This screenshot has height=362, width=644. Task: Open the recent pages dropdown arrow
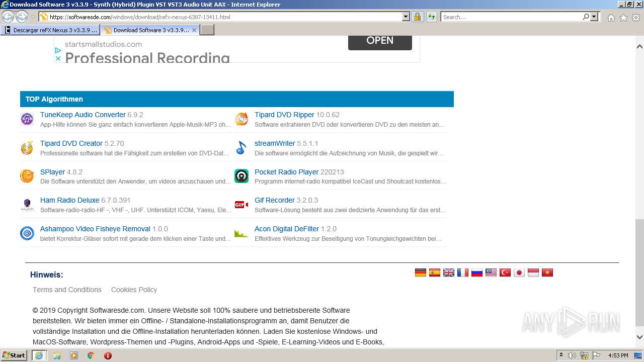pyautogui.click(x=33, y=17)
